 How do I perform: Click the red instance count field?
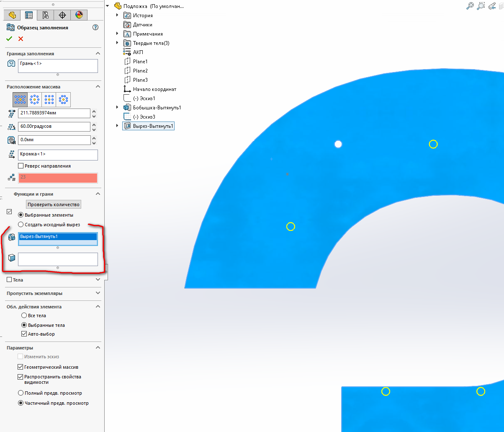58,178
